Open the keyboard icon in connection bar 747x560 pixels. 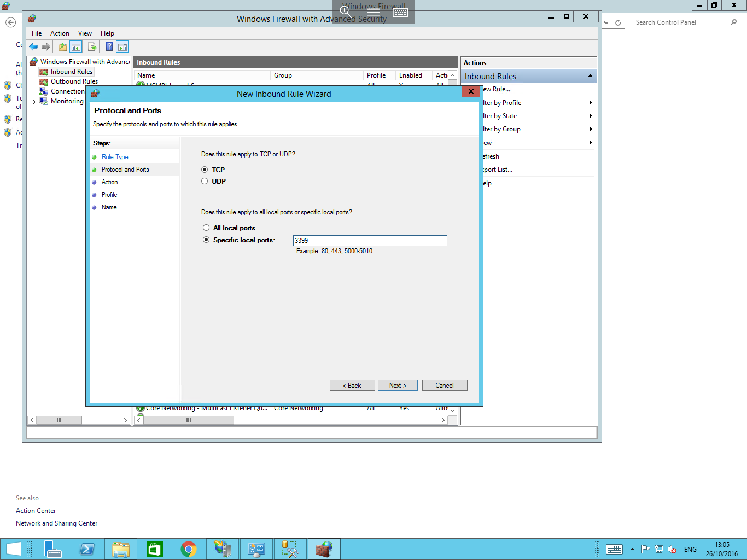(x=400, y=12)
